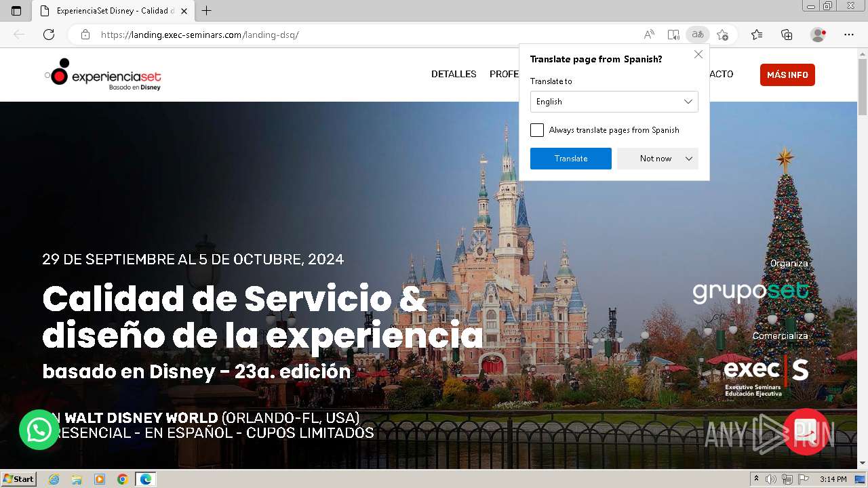The width and height of the screenshot is (868, 488).
Task: Expand the Translate to language dropdown
Action: pyautogui.click(x=614, y=102)
